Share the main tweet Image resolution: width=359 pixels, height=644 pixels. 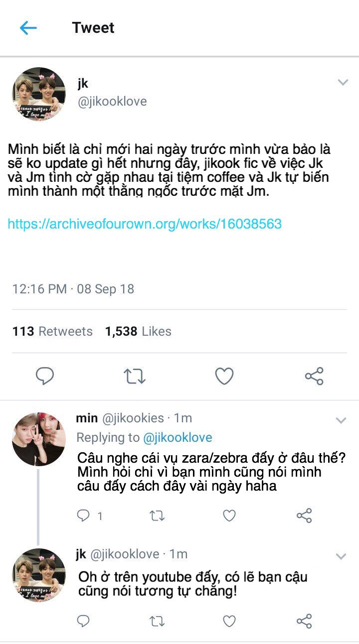tap(314, 376)
